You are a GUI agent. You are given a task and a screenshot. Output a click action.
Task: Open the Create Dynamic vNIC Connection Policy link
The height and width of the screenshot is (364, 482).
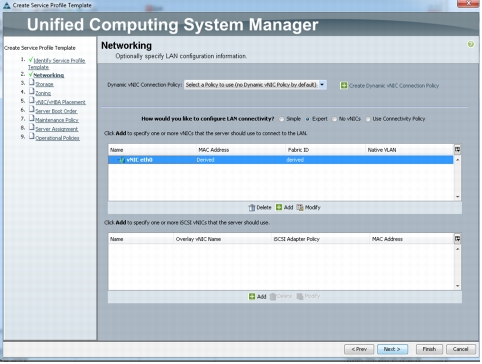click(394, 86)
